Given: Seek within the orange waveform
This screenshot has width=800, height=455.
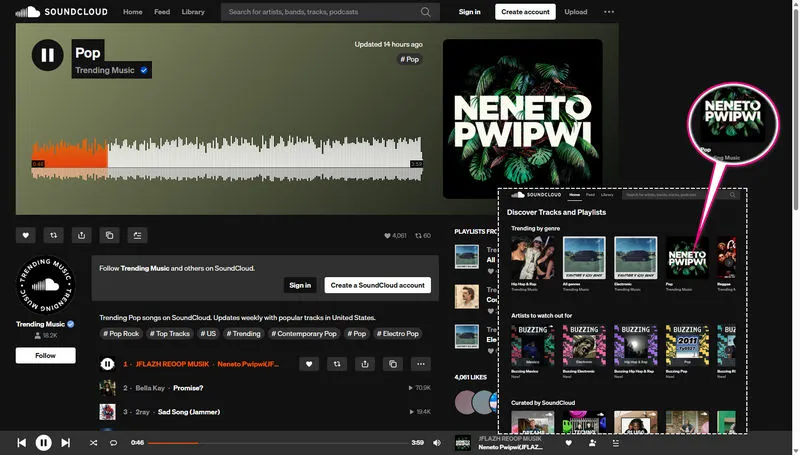Looking at the screenshot, I should click(x=69, y=159).
